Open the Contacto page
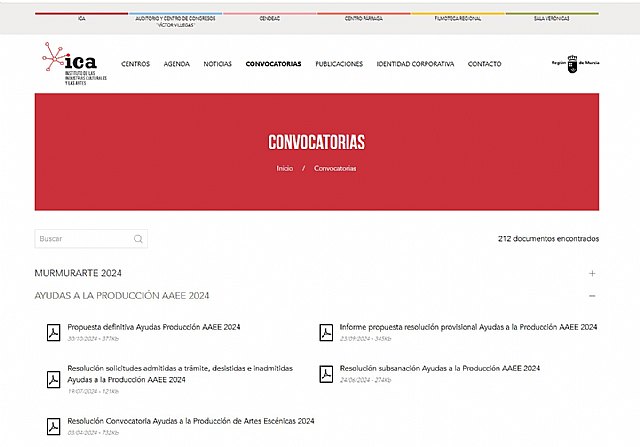This screenshot has height=447, width=640. 484,64
